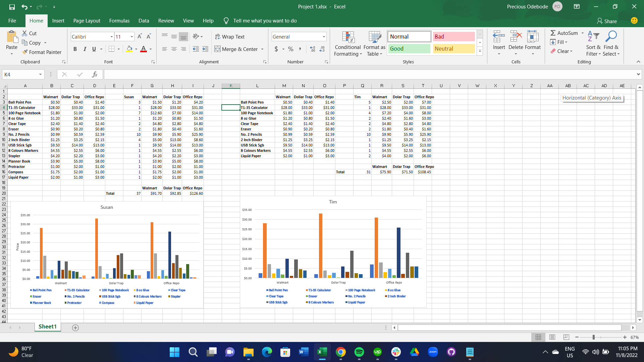The width and height of the screenshot is (644, 362).
Task: Switch to the Formulas ribbon tab
Action: click(119, 20)
